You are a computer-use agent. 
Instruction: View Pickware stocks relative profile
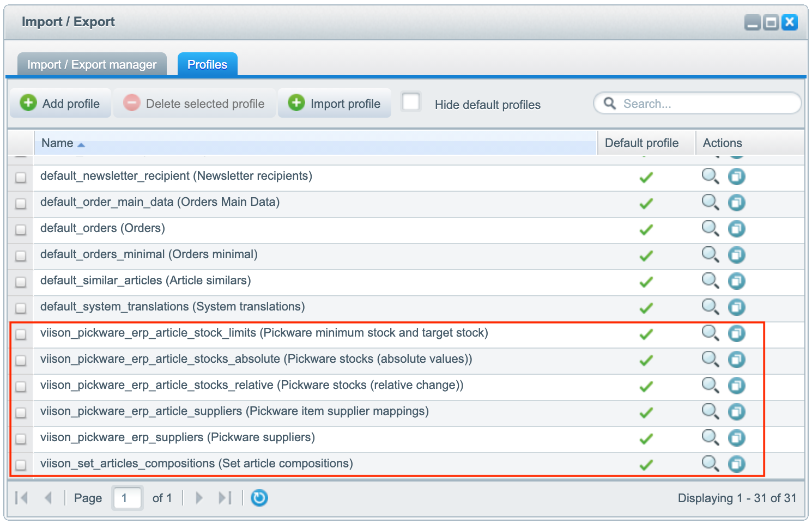coord(710,386)
